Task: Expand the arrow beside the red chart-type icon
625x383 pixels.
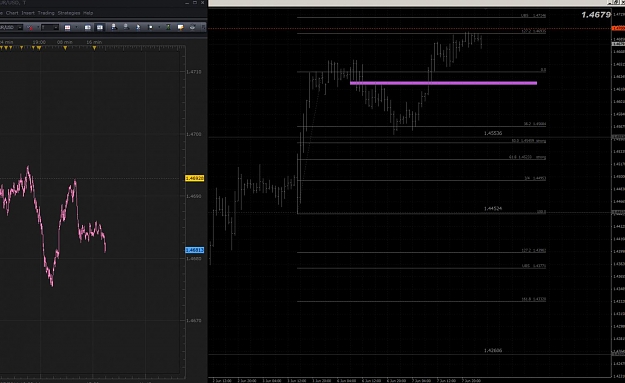Action: coord(38,27)
